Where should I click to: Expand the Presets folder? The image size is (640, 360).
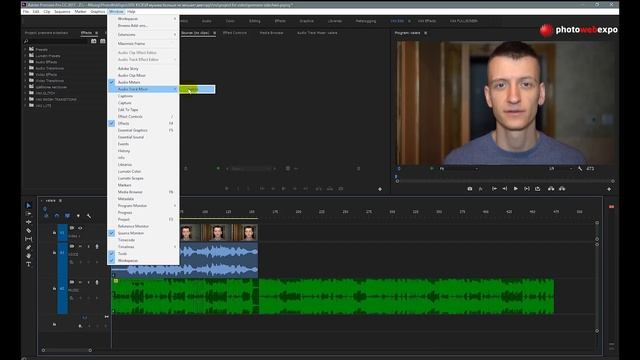[26, 49]
